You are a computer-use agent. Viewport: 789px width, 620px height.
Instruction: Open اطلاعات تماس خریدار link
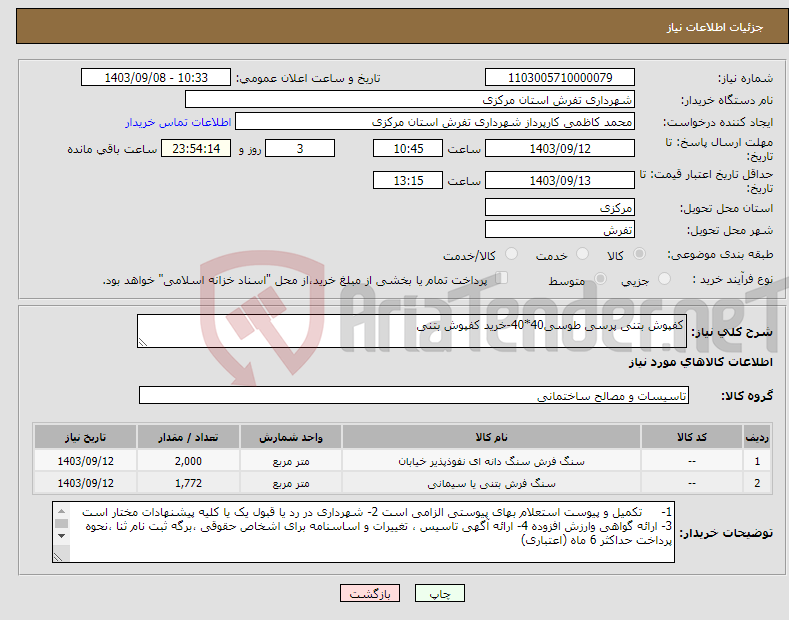tap(178, 122)
